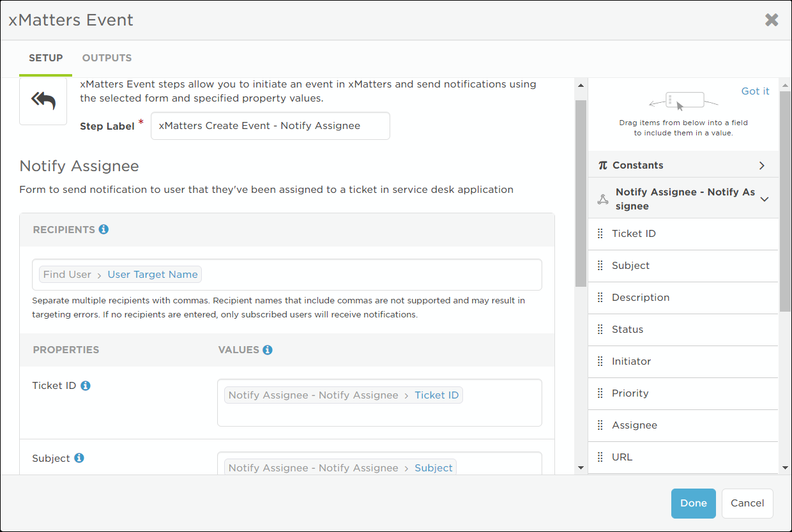
Task: Click the Step Label input field
Action: pos(270,126)
